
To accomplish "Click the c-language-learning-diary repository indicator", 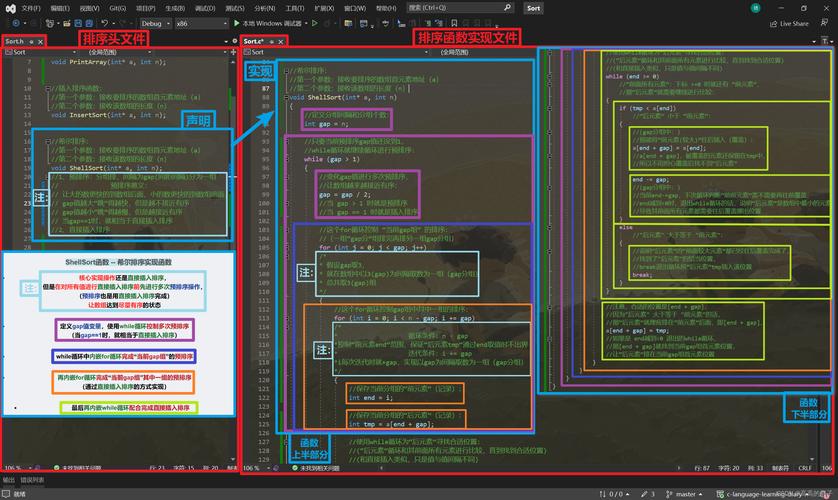I will pos(763,494).
